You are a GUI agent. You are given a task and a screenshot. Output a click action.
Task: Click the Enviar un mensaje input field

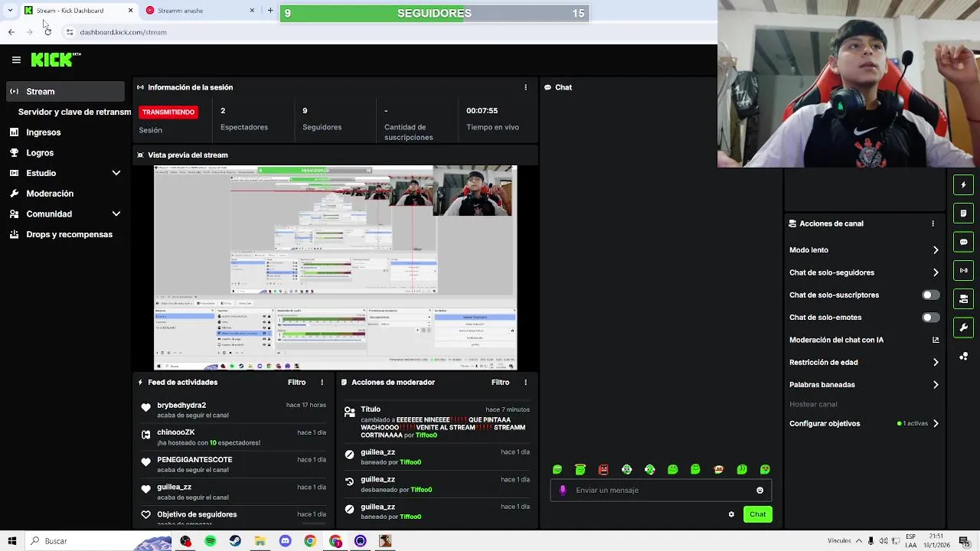pos(661,491)
